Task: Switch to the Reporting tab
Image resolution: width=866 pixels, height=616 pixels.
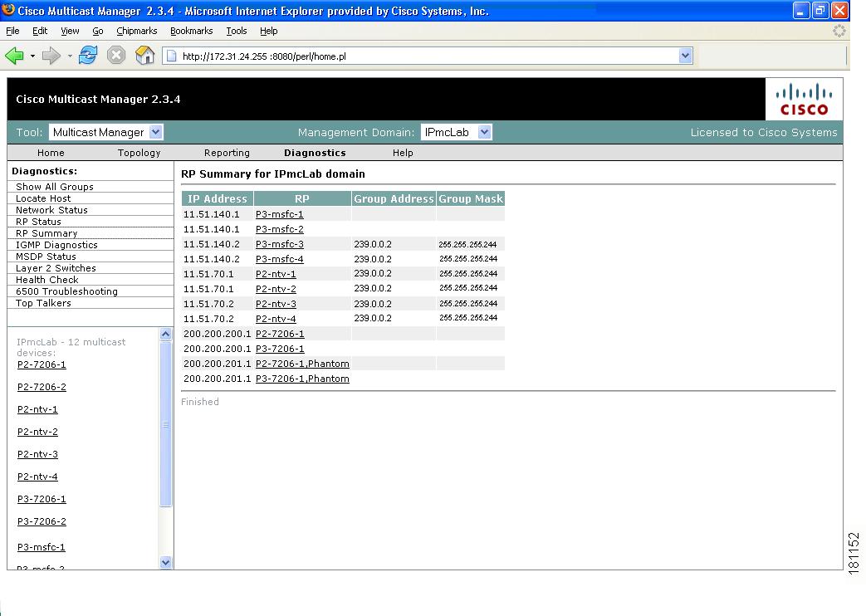Action: (x=227, y=153)
